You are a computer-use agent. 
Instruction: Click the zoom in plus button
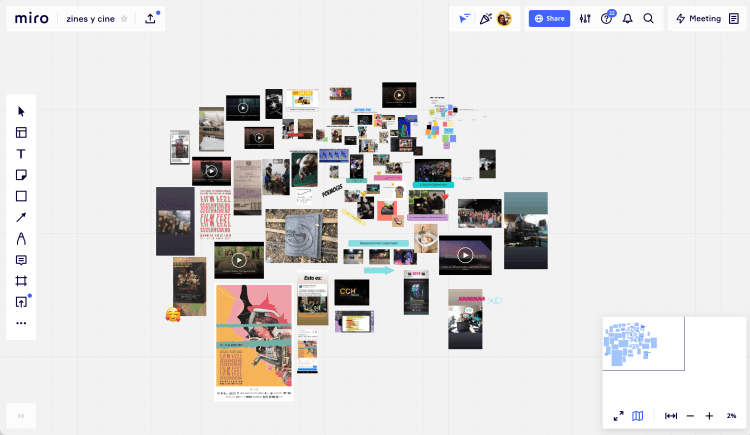(x=709, y=416)
